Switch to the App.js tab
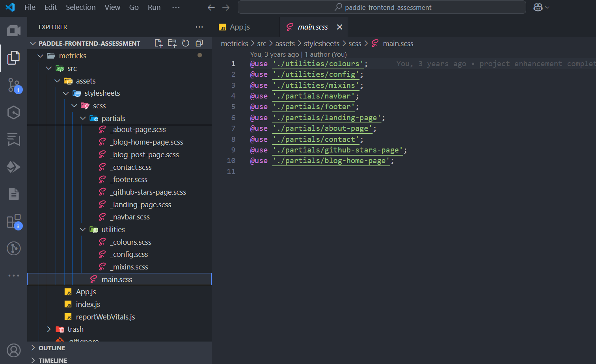The image size is (596, 364). 240,27
